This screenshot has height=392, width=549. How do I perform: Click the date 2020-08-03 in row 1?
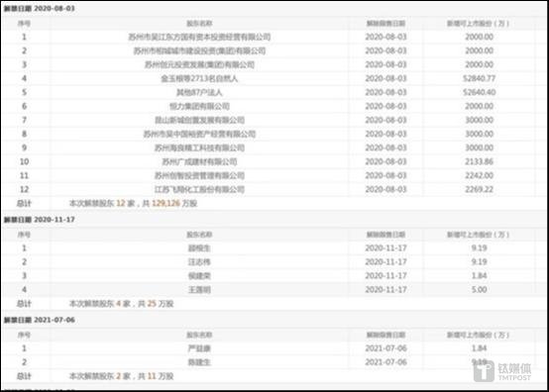pos(385,37)
